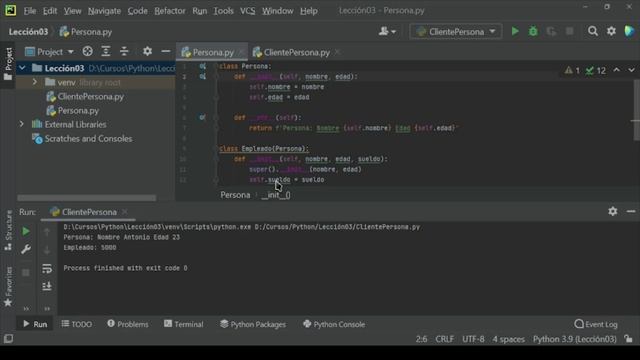Image resolution: width=640 pixels, height=360 pixels.
Task: Open the Terminal tool window
Action: 183,324
